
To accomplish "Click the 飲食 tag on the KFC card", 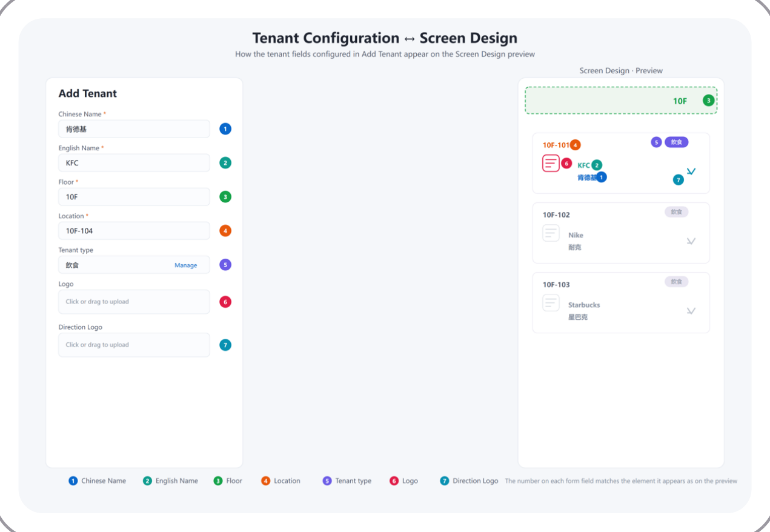I will point(677,142).
